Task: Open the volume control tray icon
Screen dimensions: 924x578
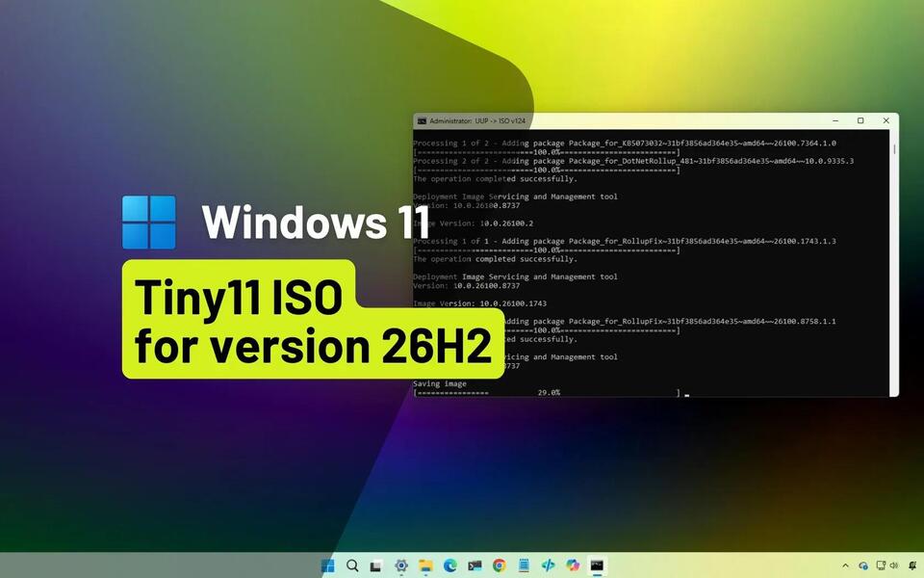Action: pos(894,565)
